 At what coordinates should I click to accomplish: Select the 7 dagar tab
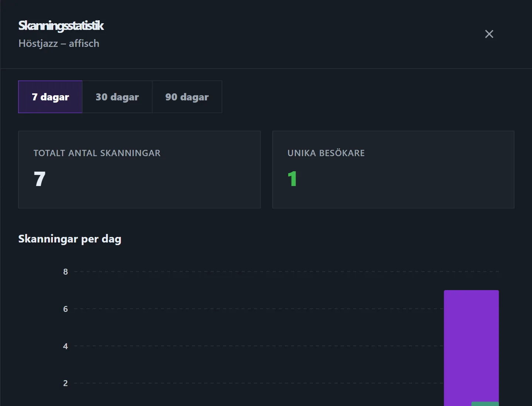click(x=50, y=97)
